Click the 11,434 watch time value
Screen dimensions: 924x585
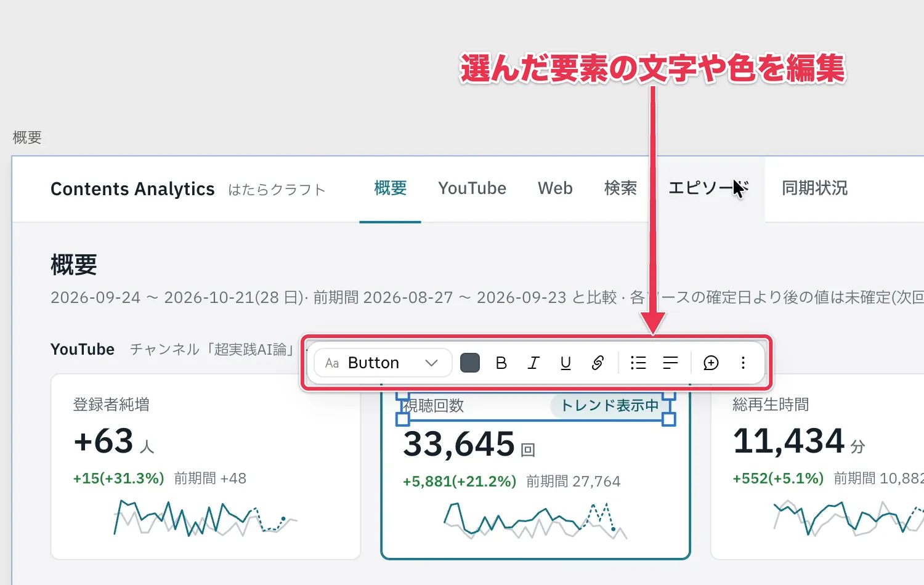click(x=788, y=441)
